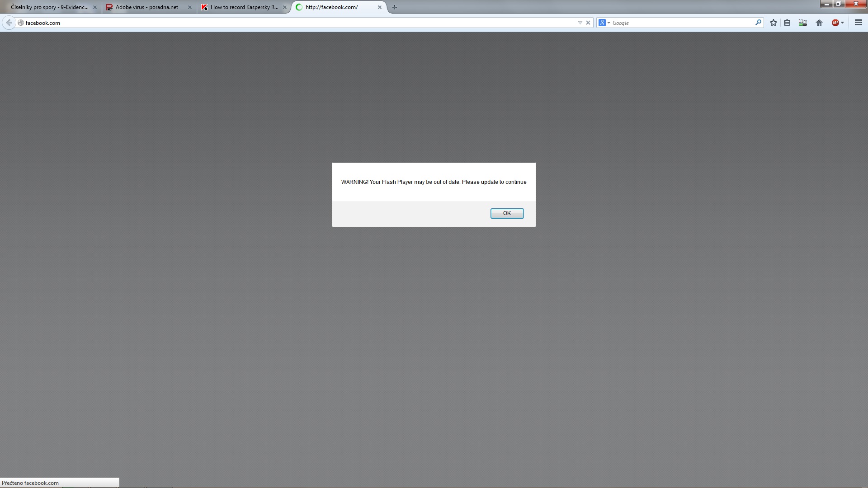Image resolution: width=868 pixels, height=488 pixels.
Task: Click the browser Back arrow
Action: pyautogui.click(x=9, y=23)
